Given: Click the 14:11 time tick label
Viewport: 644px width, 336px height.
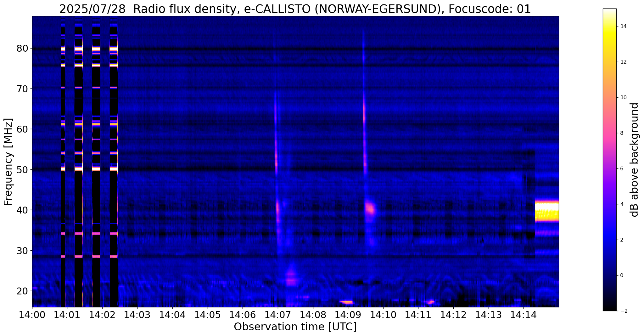Looking at the screenshot, I should pyautogui.click(x=418, y=315).
